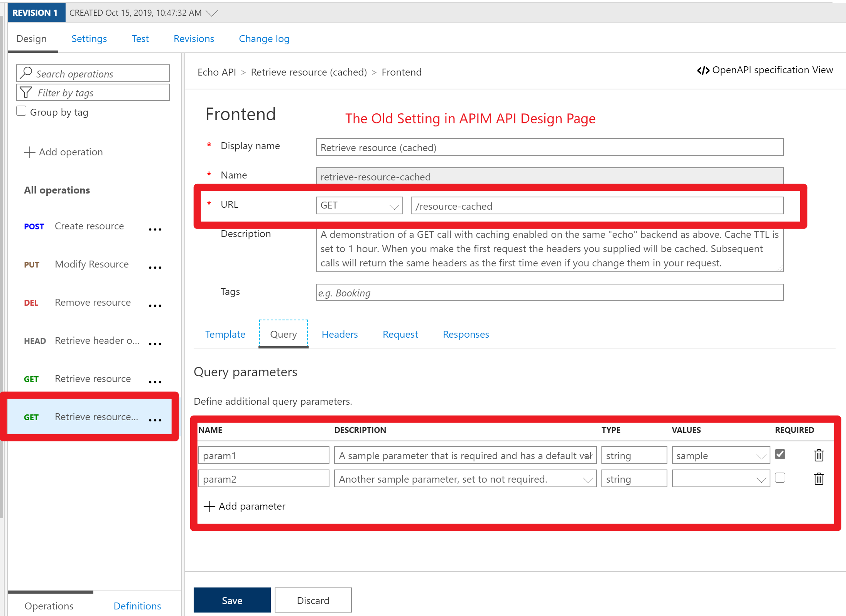
Task: Delete the param1 row with trash icon
Action: click(x=819, y=455)
